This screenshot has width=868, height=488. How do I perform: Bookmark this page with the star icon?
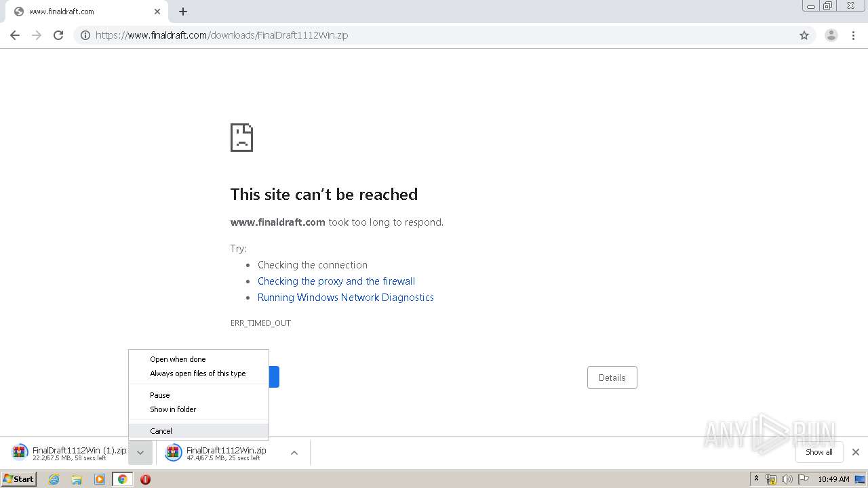804,35
